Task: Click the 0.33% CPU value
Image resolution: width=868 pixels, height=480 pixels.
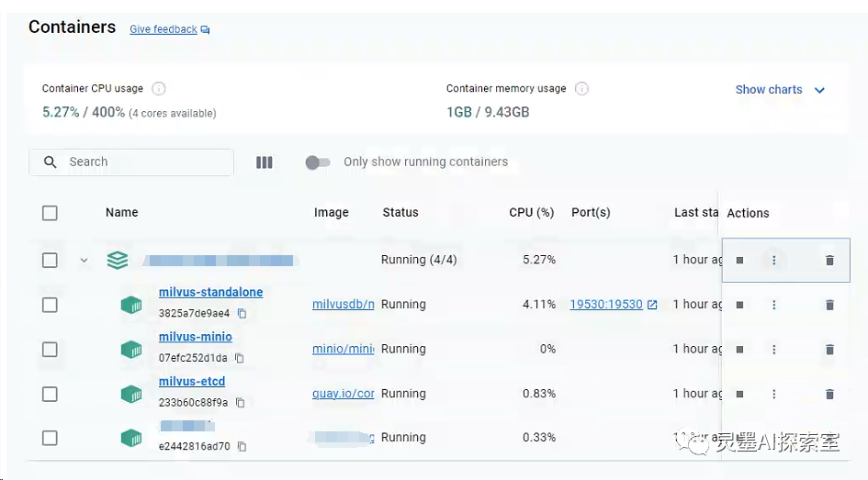Action: (539, 438)
